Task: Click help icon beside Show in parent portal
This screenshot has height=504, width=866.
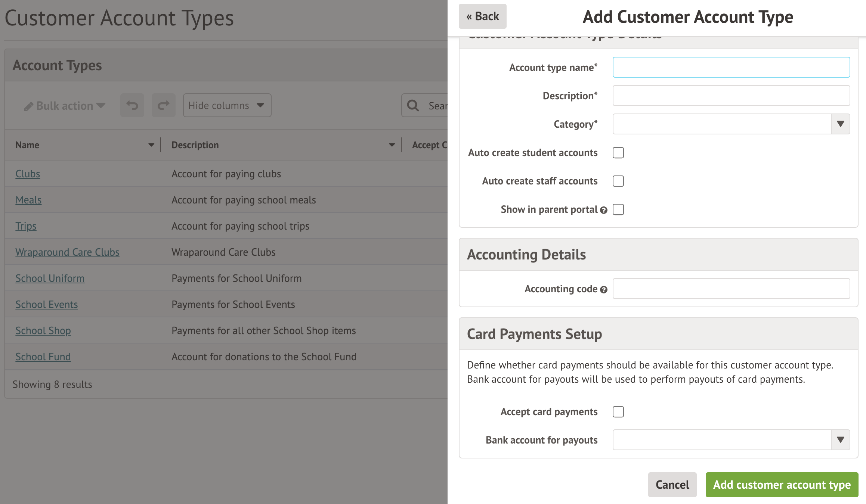Action: [604, 210]
